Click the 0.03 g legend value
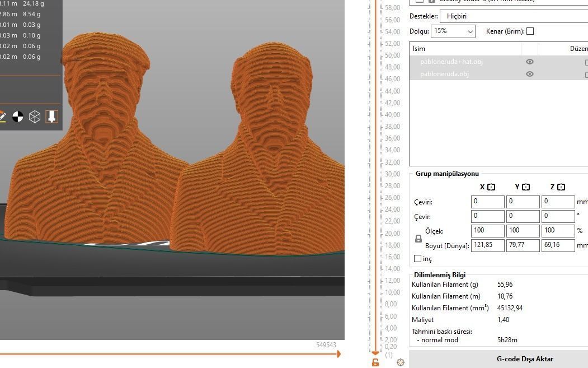This screenshot has height=368, width=588. [x=31, y=25]
